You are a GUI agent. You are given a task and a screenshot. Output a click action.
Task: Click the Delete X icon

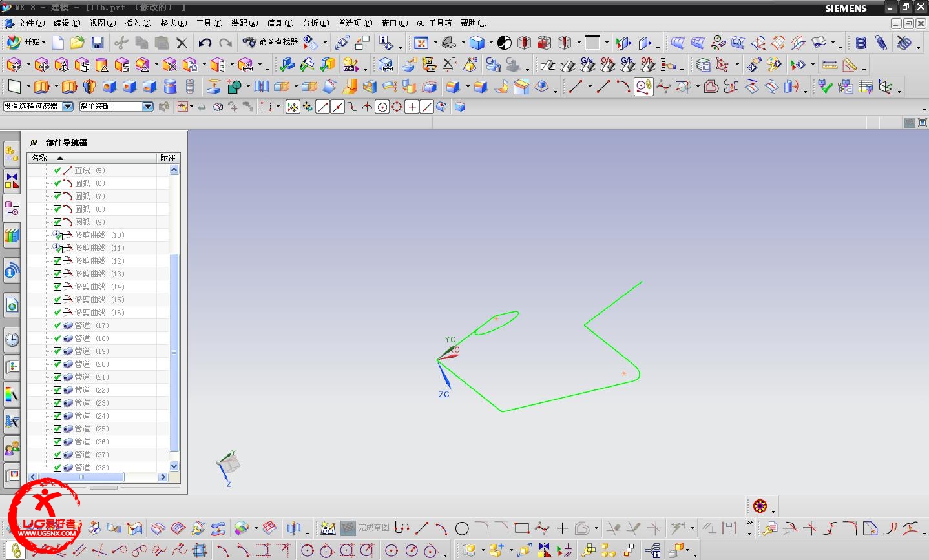click(182, 43)
